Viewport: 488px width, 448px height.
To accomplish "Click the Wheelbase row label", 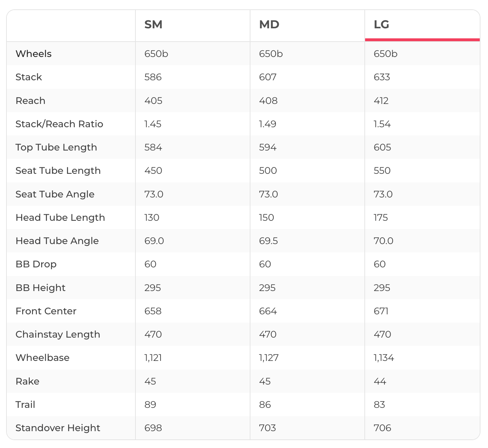I will pyautogui.click(x=42, y=358).
